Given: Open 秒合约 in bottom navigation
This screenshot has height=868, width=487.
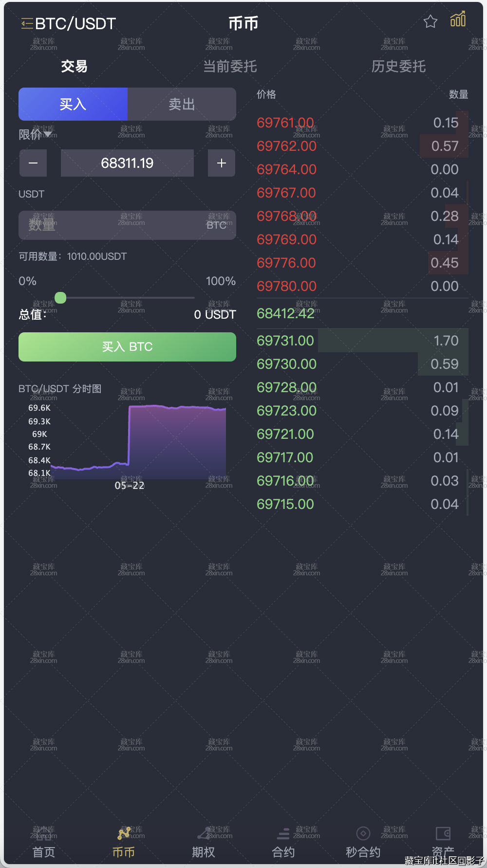Looking at the screenshot, I should coord(363,843).
